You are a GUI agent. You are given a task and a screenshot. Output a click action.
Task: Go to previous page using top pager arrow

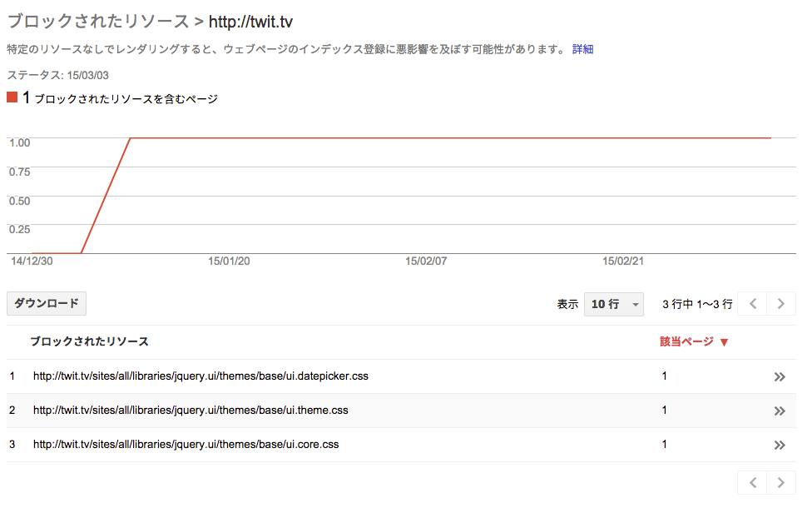753,304
